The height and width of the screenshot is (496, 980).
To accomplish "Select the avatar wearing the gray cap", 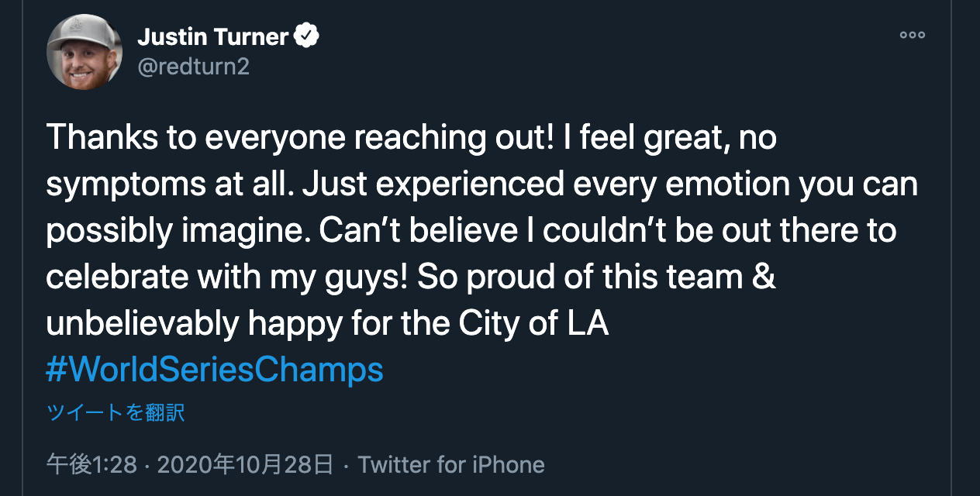I will 84,51.
